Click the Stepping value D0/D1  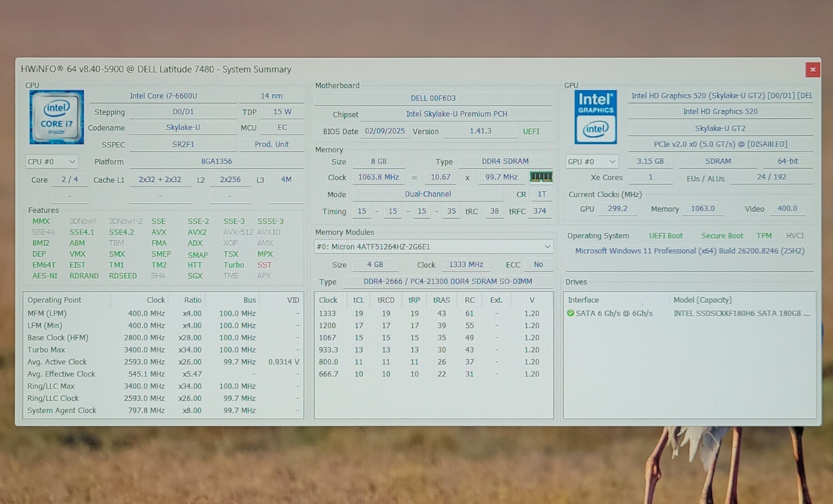pos(183,112)
